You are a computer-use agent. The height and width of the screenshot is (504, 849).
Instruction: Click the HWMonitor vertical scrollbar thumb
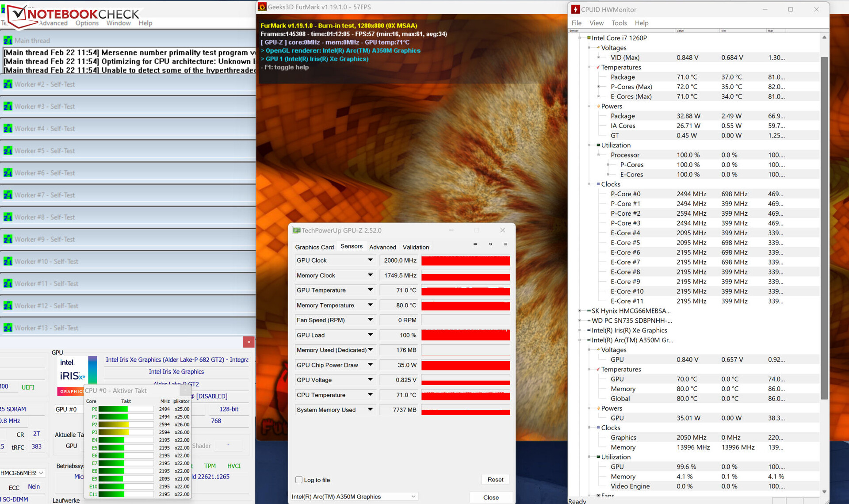pos(824,228)
